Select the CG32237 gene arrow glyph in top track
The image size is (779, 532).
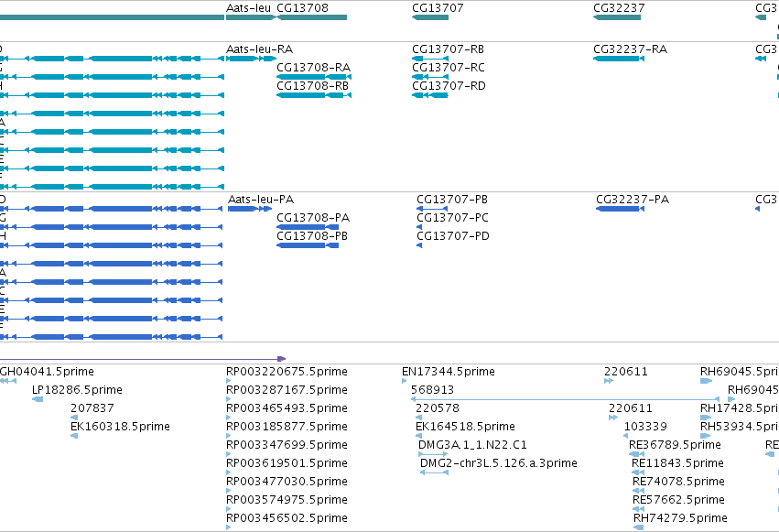(x=617, y=17)
